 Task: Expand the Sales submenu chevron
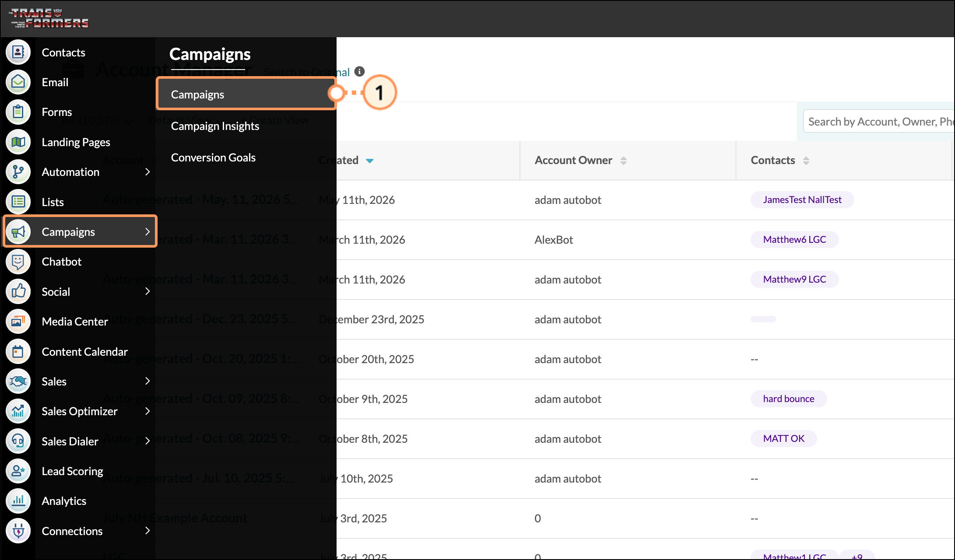(x=147, y=381)
